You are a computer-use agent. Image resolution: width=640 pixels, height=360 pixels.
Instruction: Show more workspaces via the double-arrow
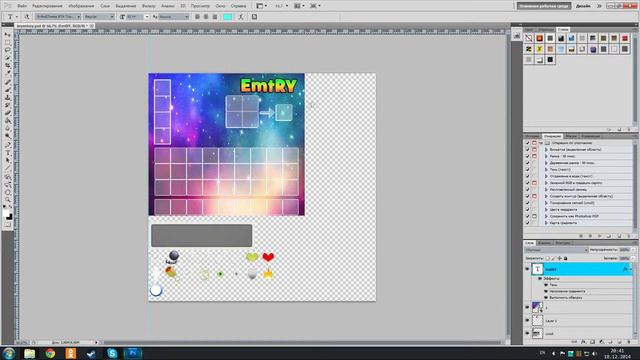pyautogui.click(x=599, y=6)
